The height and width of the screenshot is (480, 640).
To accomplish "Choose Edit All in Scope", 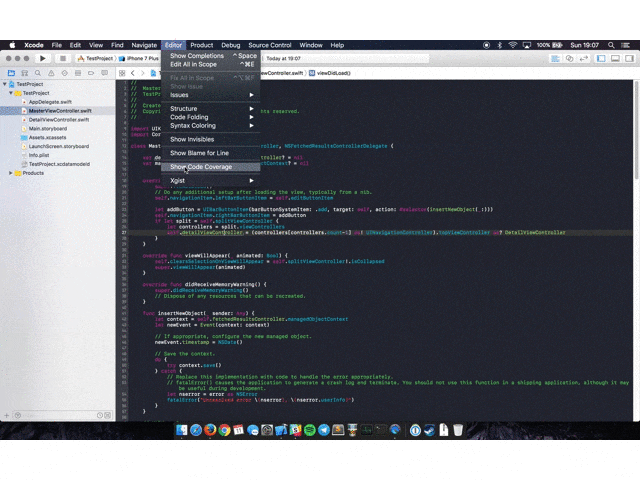I will pyautogui.click(x=211, y=64).
